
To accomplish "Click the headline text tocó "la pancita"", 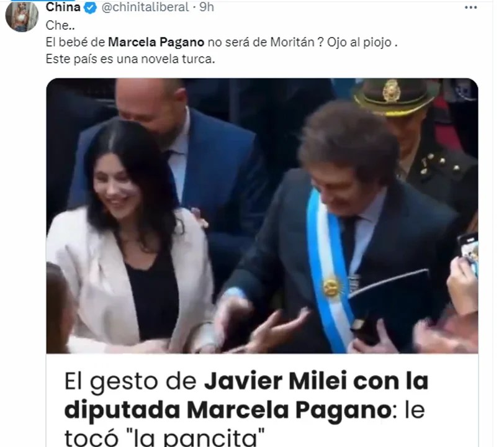I will [x=164, y=437].
